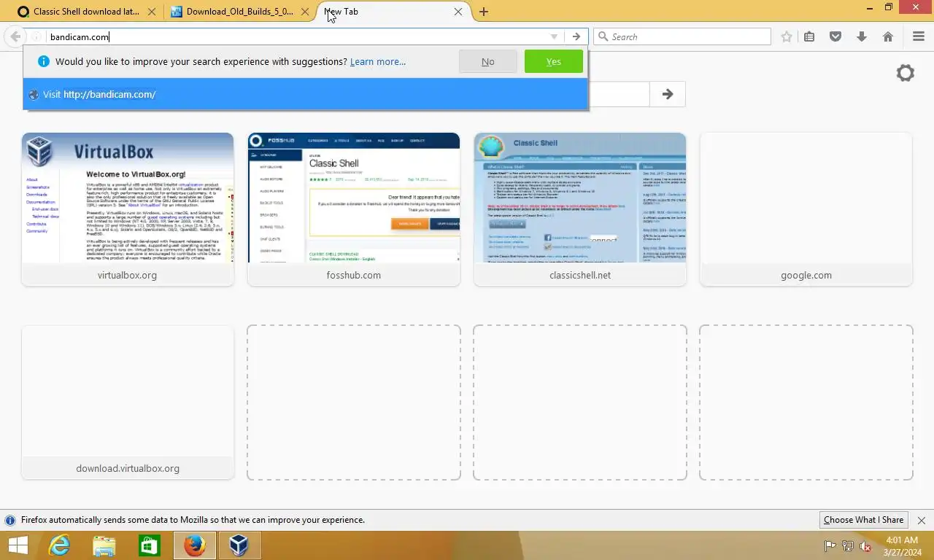This screenshot has height=560, width=934.
Task: Click the browser back arrow button
Action: click(x=15, y=36)
